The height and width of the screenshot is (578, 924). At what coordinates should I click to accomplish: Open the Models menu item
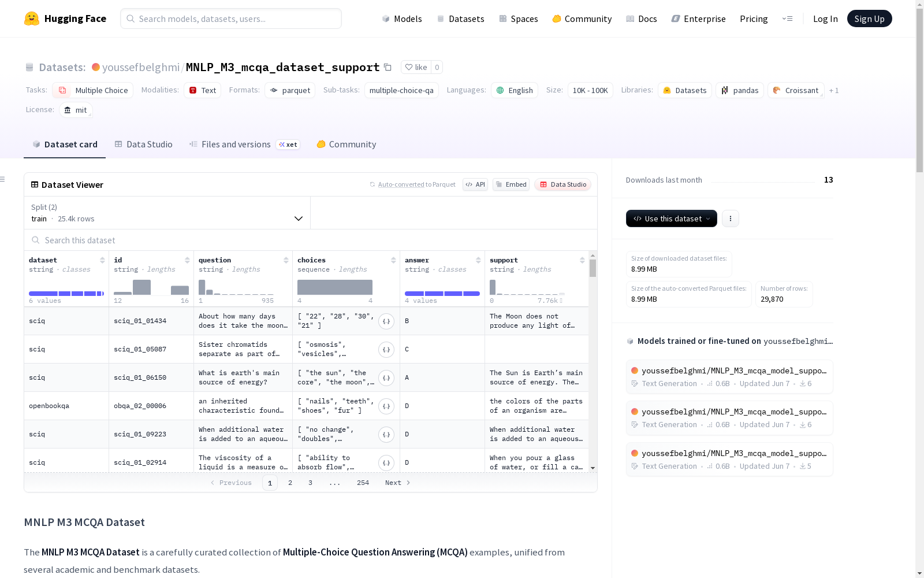(x=402, y=18)
